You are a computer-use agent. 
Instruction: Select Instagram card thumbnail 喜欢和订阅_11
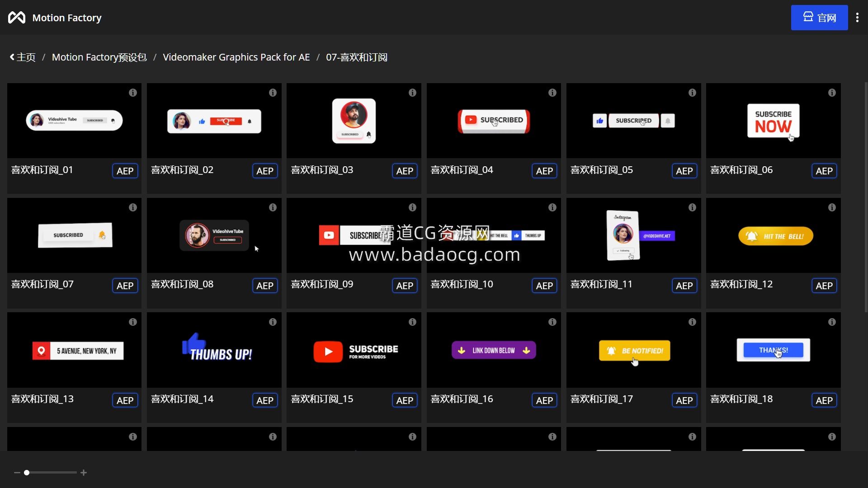[x=634, y=235]
